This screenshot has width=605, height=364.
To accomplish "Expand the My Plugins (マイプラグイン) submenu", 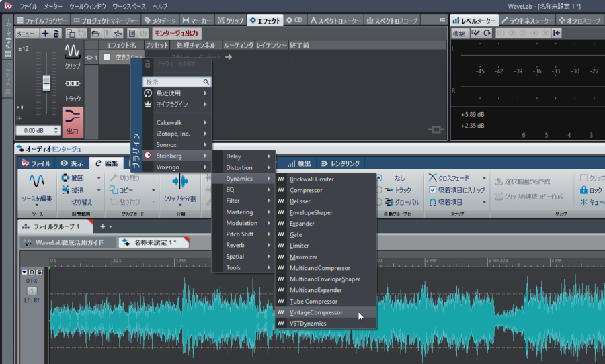I will pos(177,104).
